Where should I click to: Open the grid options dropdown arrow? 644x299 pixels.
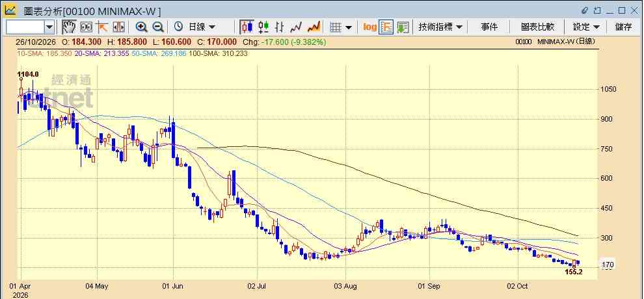coord(349,27)
